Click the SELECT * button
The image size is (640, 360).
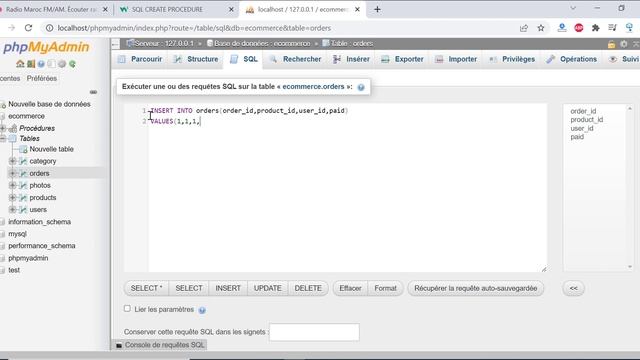[146, 289]
